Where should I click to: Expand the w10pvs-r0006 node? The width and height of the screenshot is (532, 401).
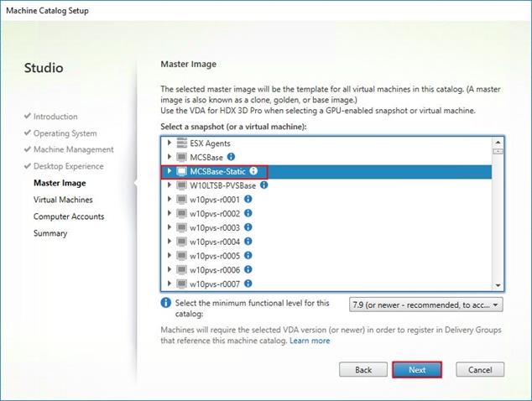click(x=170, y=269)
